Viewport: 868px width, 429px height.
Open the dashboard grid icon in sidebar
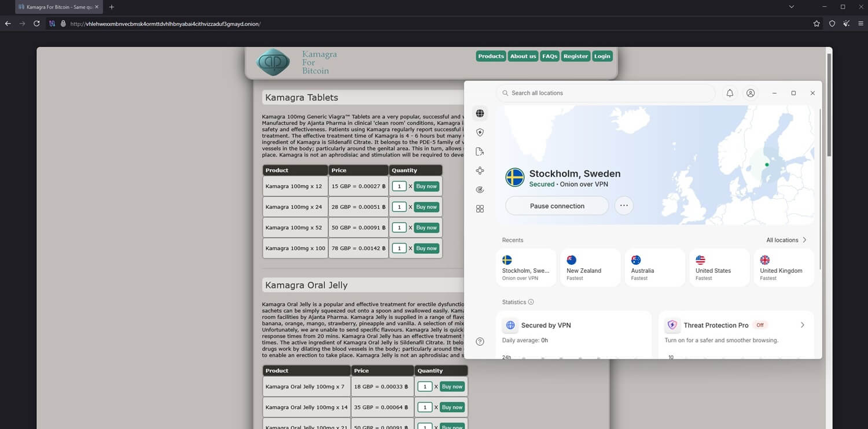point(480,209)
